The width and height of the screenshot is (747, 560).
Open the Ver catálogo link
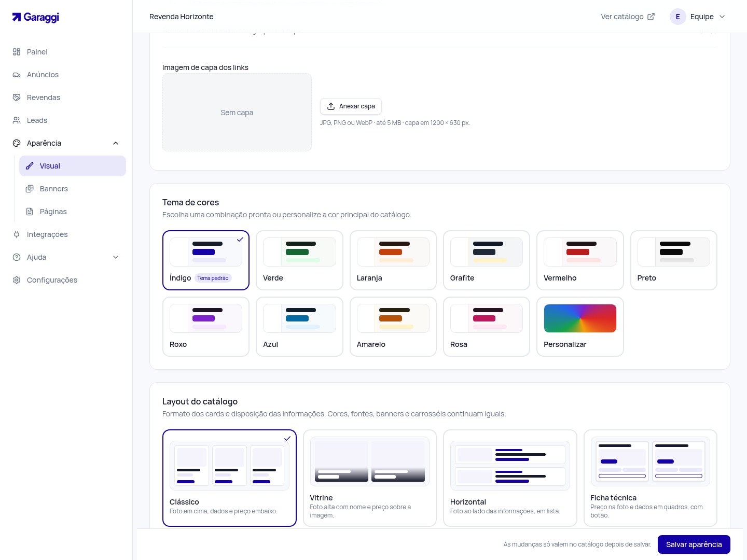tap(628, 17)
